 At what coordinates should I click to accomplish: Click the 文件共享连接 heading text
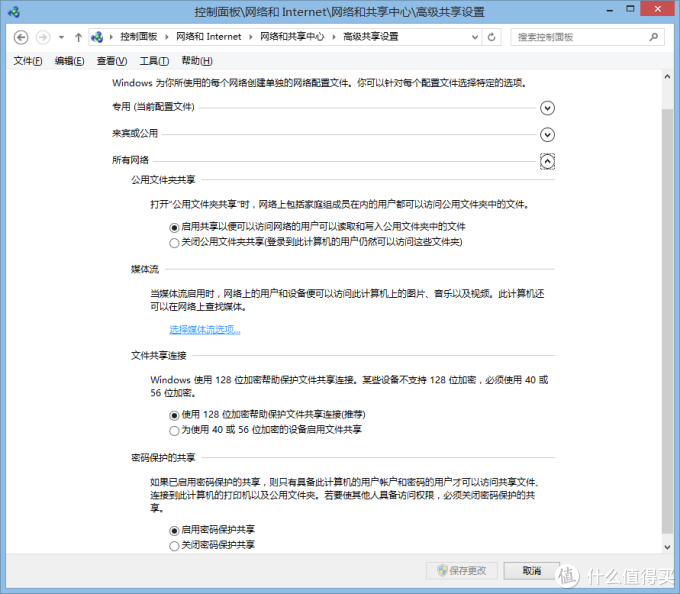(159, 356)
